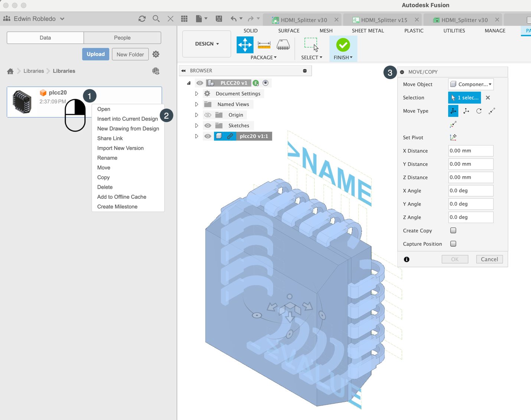Screen dimensions: 531x420
Task: Show the Origin folder visibility
Action: point(208,115)
